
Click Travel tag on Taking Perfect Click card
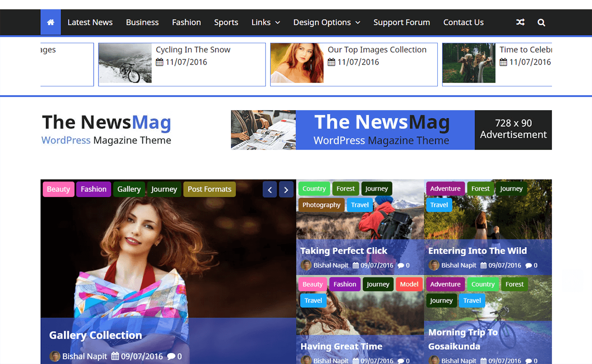click(360, 205)
